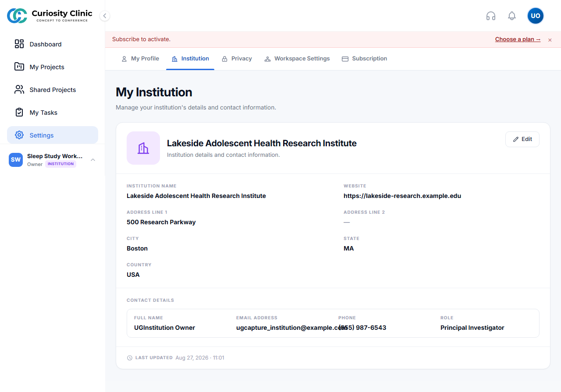Open Shared Projects
The height and width of the screenshot is (392, 561).
tap(53, 90)
